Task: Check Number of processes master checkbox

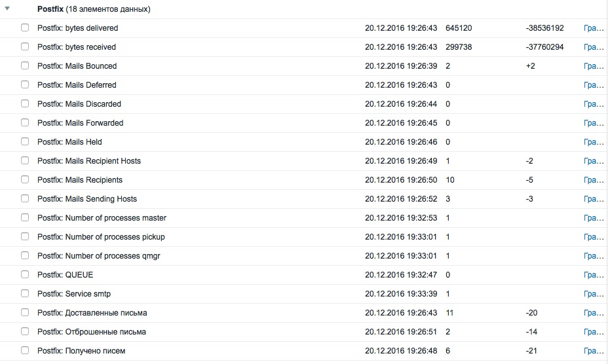Action: pyautogui.click(x=25, y=218)
